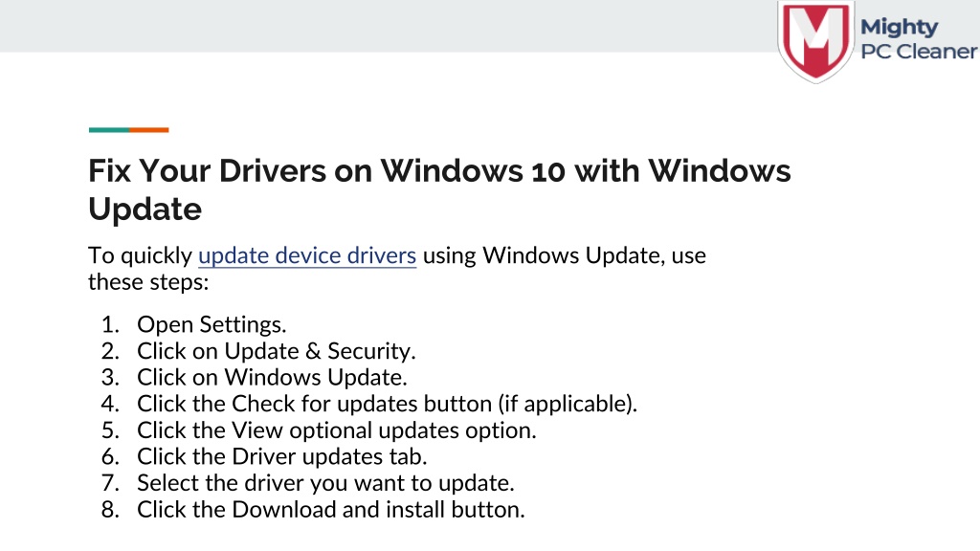
Task: Click the teal and orange accent bar
Action: tap(129, 130)
